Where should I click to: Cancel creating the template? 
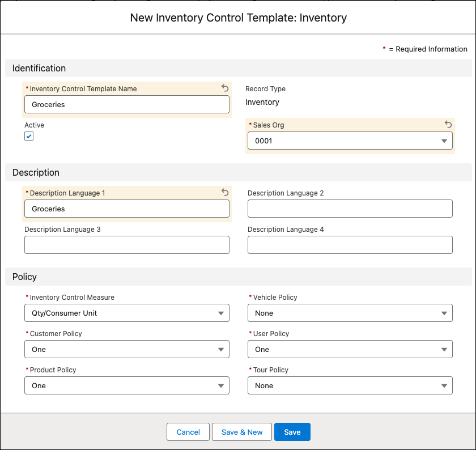pos(188,431)
